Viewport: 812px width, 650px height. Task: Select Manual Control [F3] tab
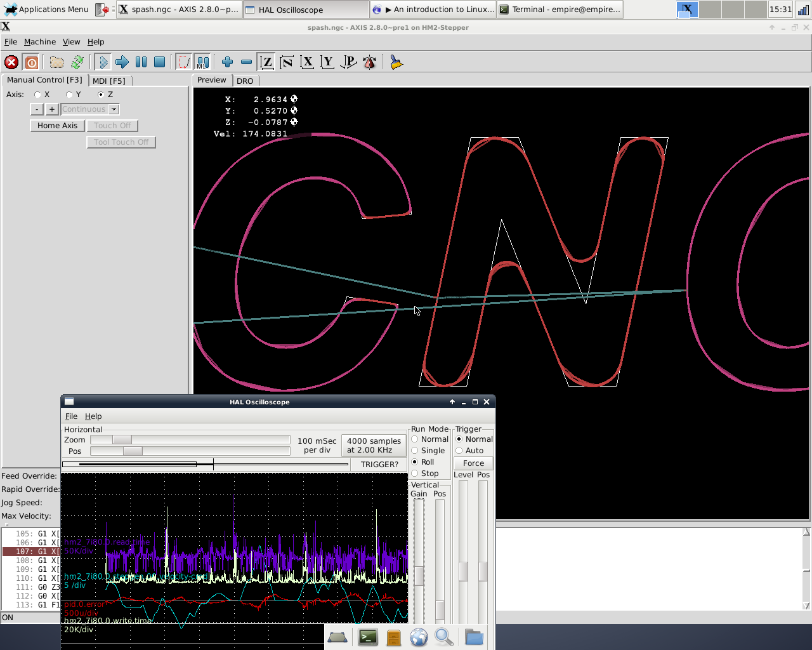pos(44,80)
